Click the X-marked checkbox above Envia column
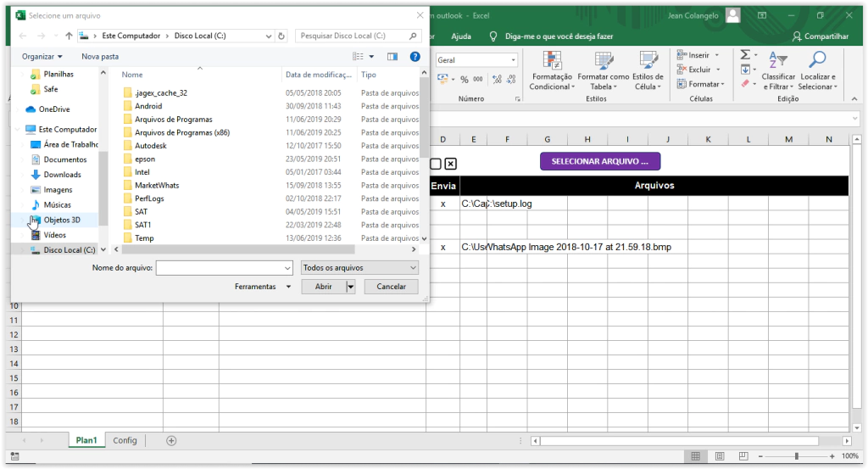This screenshot has width=868, height=469. coord(450,164)
